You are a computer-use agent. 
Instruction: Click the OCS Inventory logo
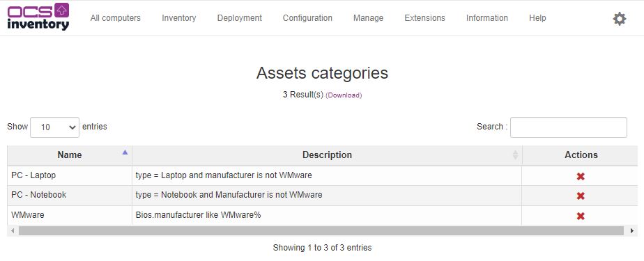tap(38, 17)
